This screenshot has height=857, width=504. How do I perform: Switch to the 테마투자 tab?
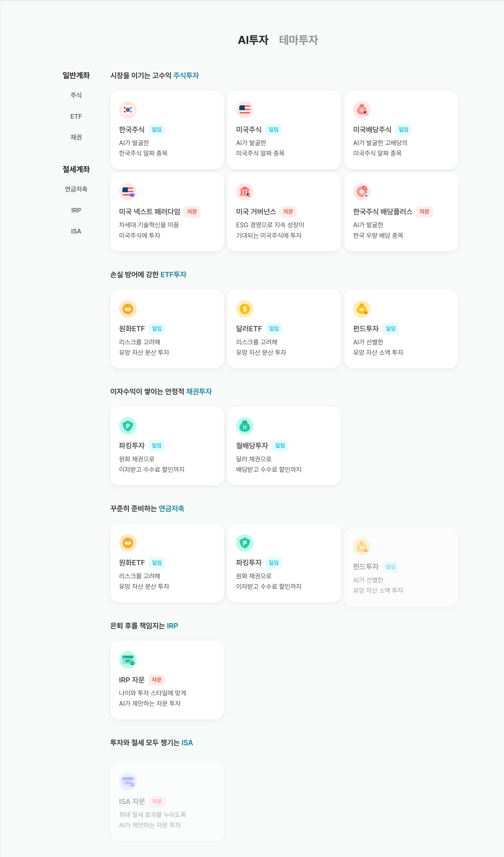(x=298, y=40)
